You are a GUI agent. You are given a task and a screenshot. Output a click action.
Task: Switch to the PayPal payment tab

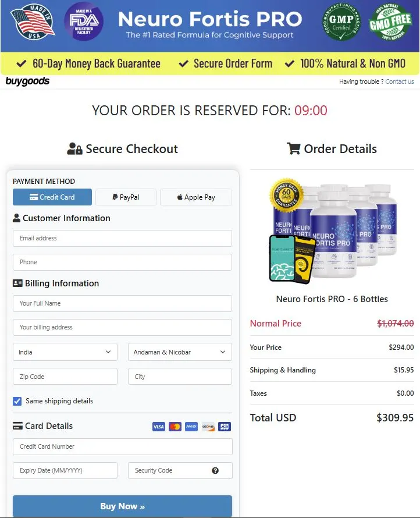click(126, 197)
